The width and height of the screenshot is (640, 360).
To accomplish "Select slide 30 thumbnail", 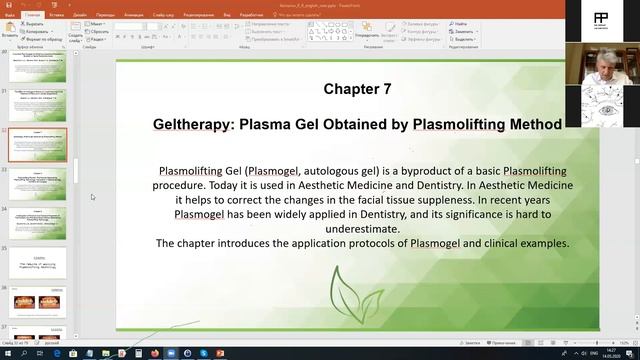I will (37, 66).
